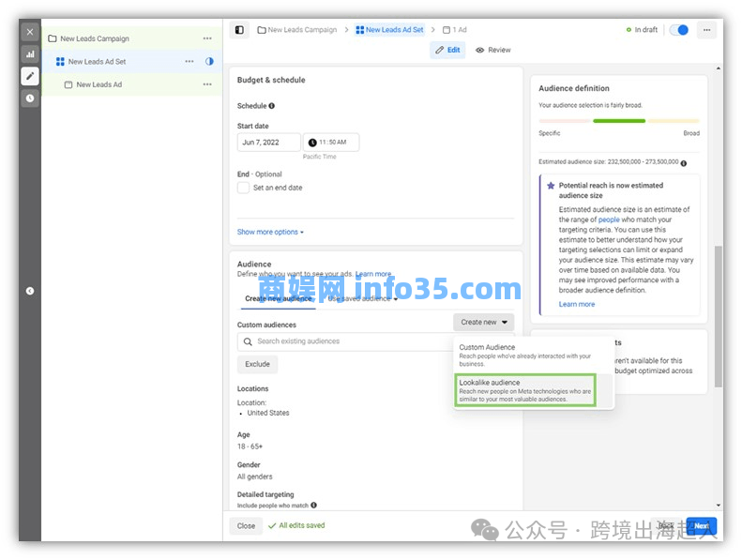Toggle the ad set on/off switch
Screen dimensions: 742x560
point(678,30)
